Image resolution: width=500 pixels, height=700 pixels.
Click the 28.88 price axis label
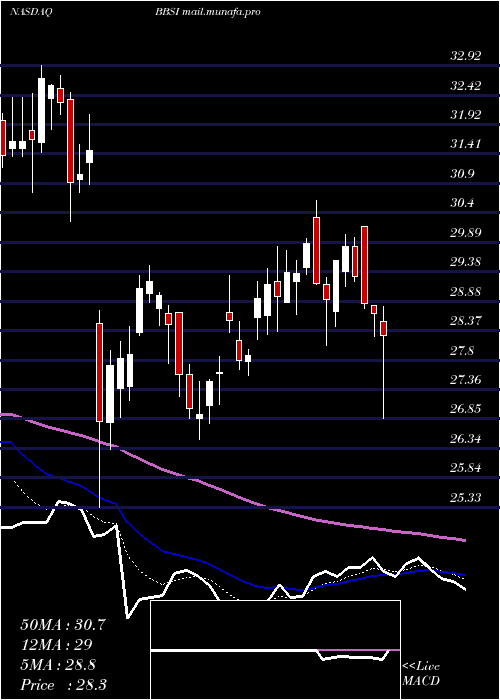coord(466,292)
